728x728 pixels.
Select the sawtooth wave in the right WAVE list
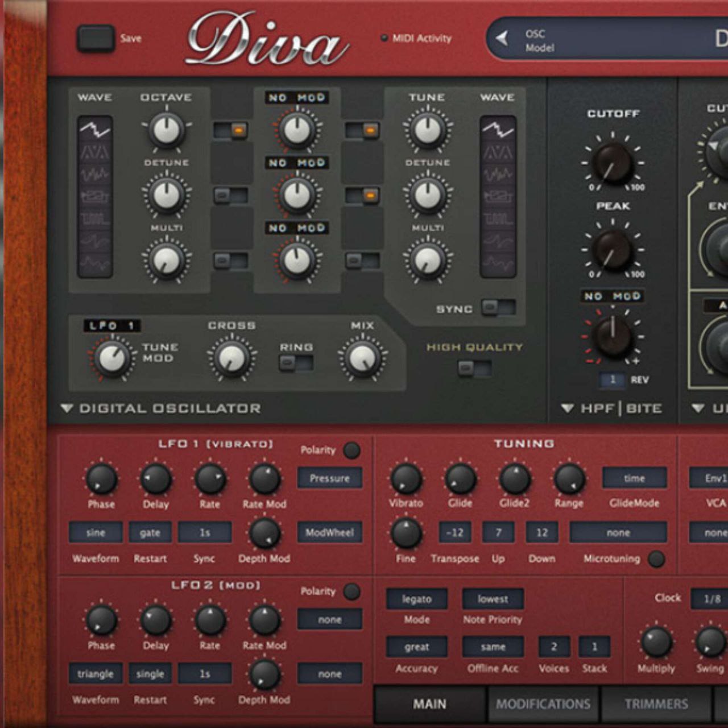498,130
